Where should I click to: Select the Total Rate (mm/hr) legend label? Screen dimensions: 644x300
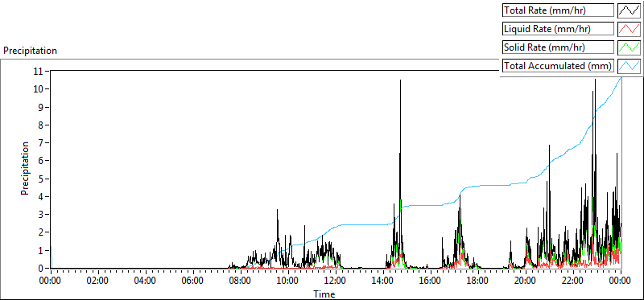tap(558, 10)
